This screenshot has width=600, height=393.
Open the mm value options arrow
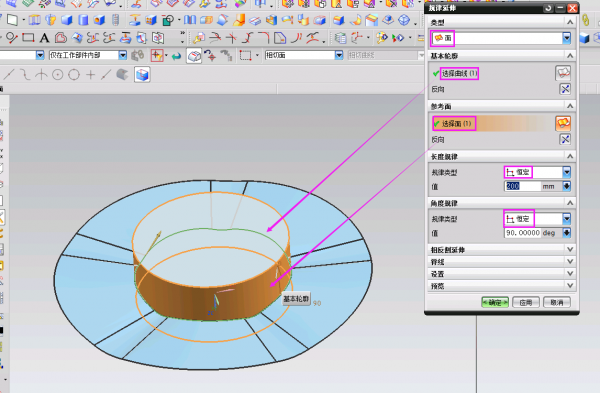(566, 186)
